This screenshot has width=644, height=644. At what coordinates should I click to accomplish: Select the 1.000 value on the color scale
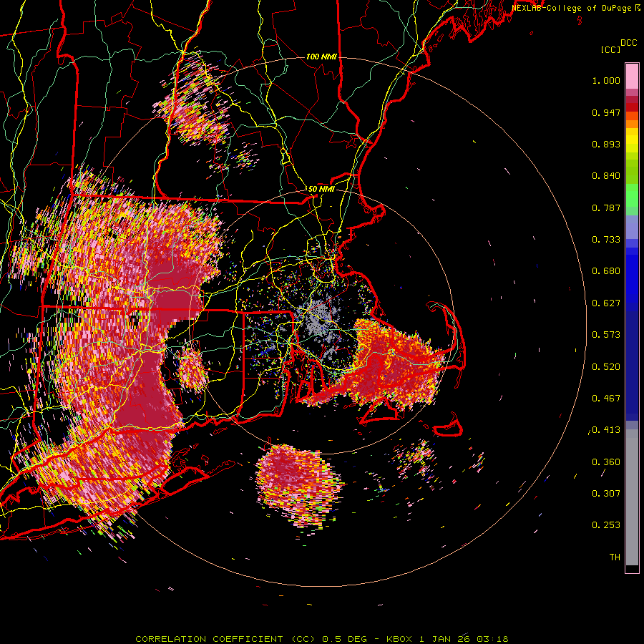606,80
